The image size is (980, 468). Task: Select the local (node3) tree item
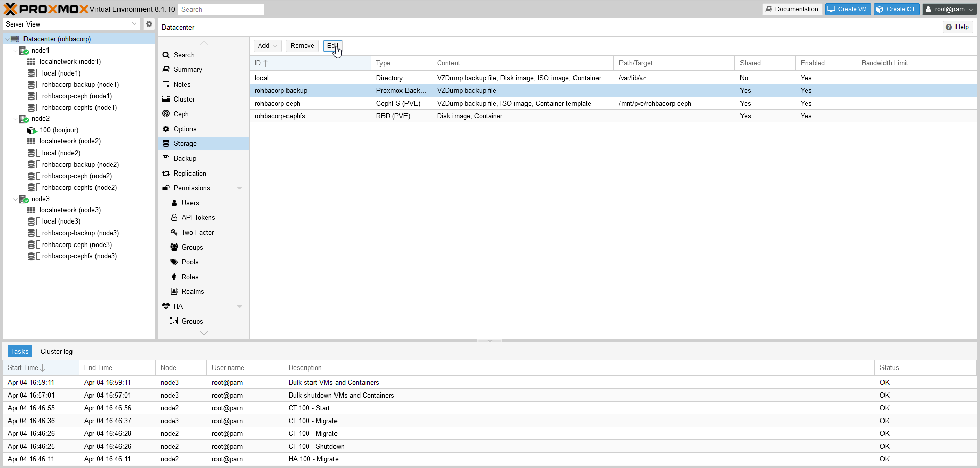pos(61,221)
